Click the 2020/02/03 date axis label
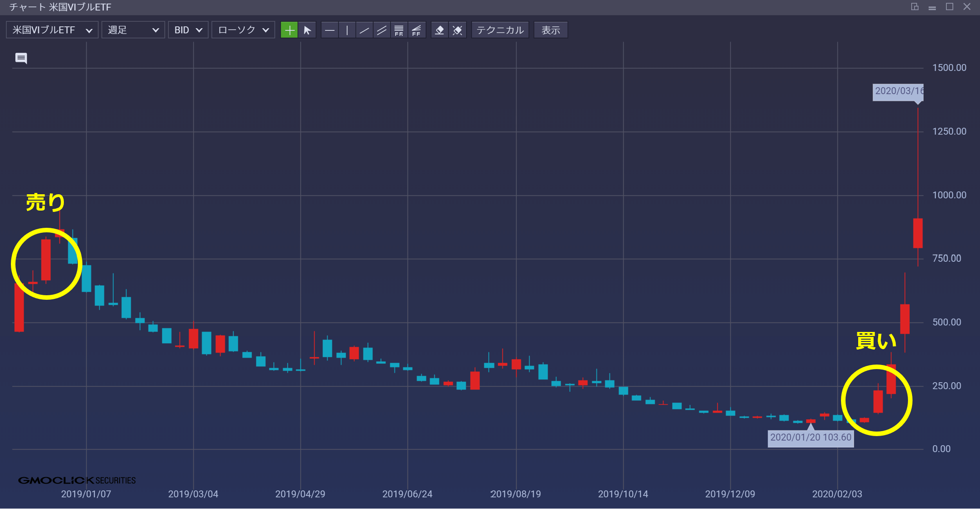The image size is (980, 509). 837,494
